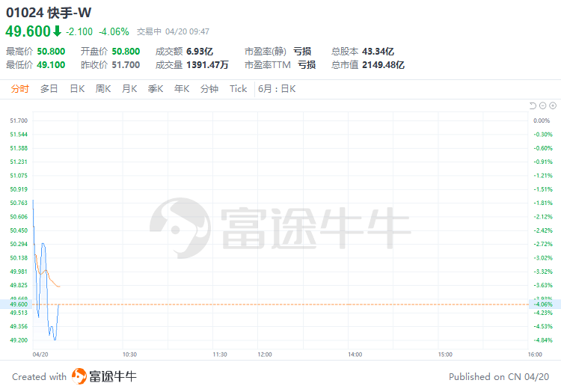Click the 成交额 value 6.93亿

pos(200,52)
